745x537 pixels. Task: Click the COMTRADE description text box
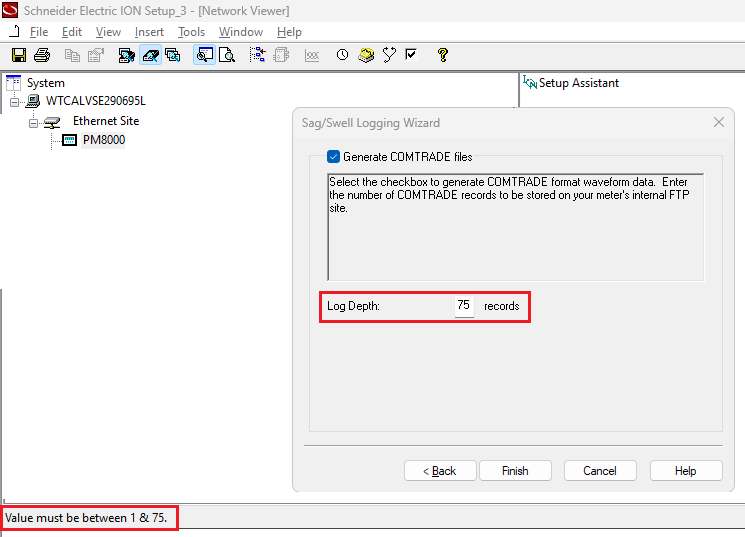click(x=516, y=227)
